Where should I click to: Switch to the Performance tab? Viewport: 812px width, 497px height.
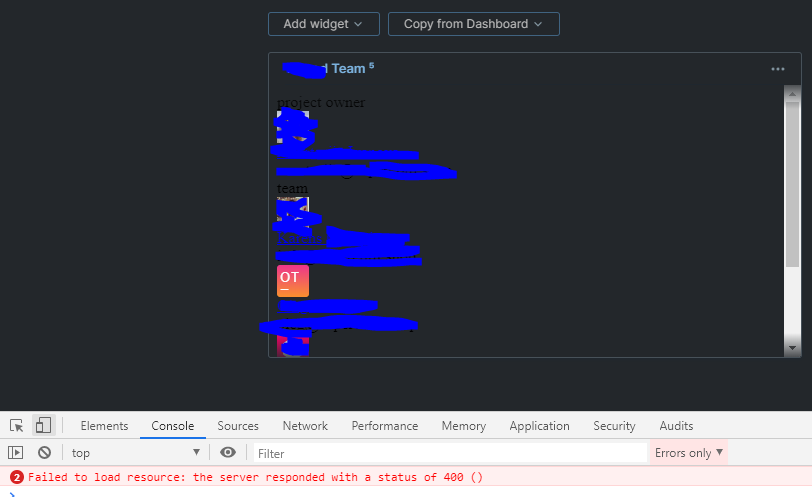[x=385, y=426]
